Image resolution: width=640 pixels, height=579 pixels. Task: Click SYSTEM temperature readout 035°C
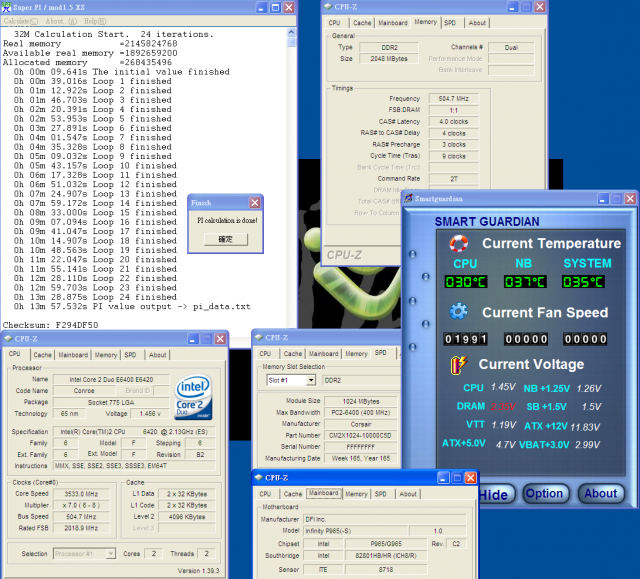[x=584, y=282]
